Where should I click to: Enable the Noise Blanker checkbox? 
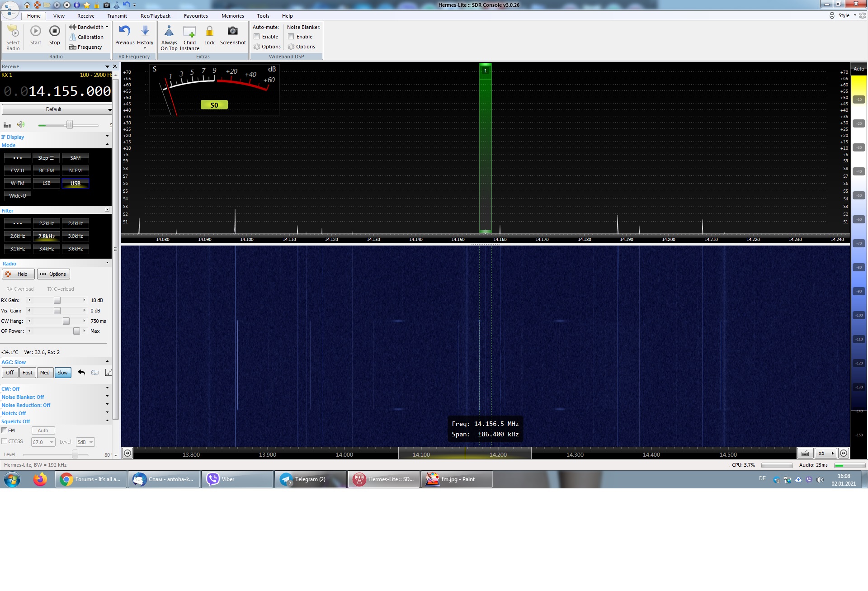pos(291,37)
